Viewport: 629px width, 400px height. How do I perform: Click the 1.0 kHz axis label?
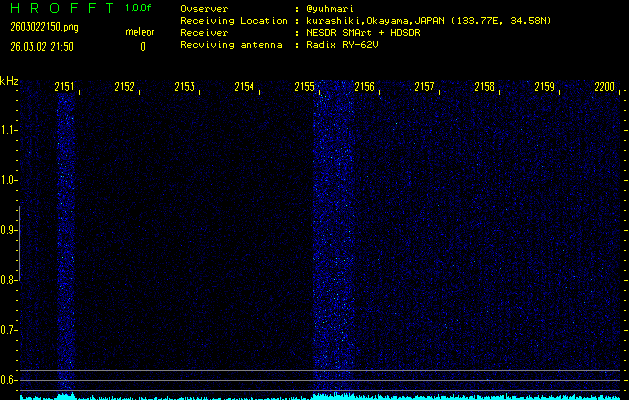(x=8, y=180)
